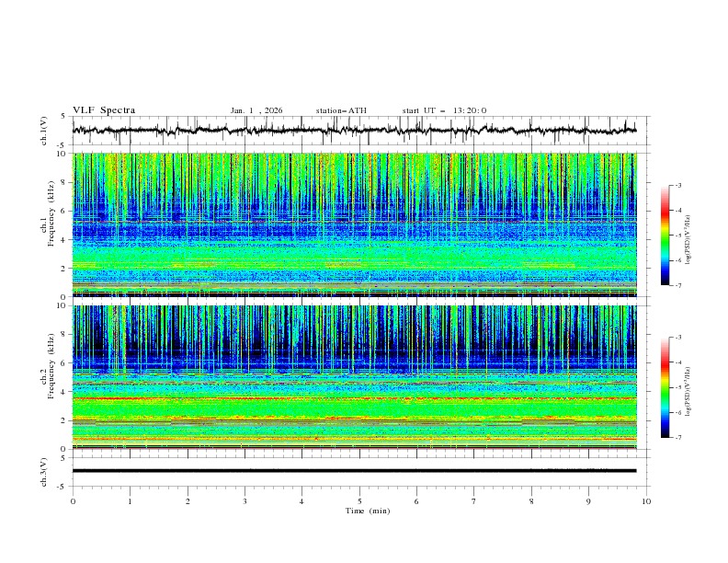Click the "Time (min)" axis label
The width and height of the screenshot is (728, 563).
(368, 511)
